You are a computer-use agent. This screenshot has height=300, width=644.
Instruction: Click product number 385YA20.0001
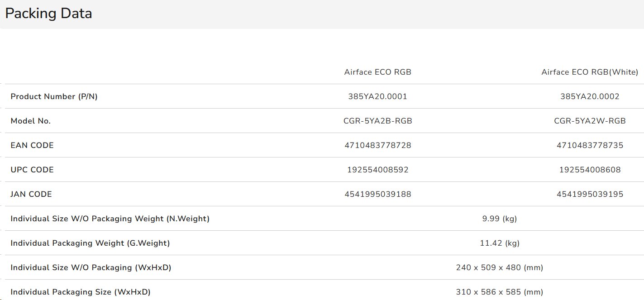(377, 96)
